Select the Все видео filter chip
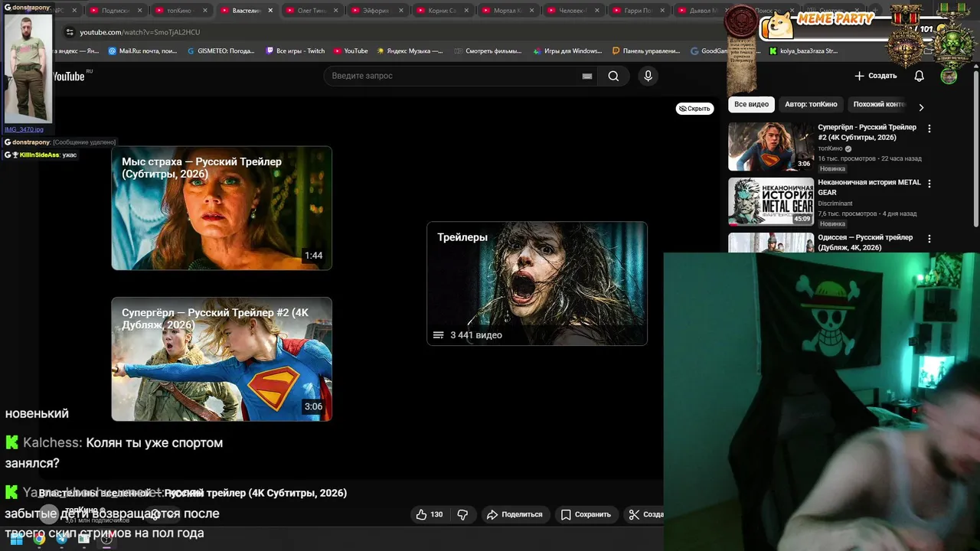The height and width of the screenshot is (551, 980). 751,104
